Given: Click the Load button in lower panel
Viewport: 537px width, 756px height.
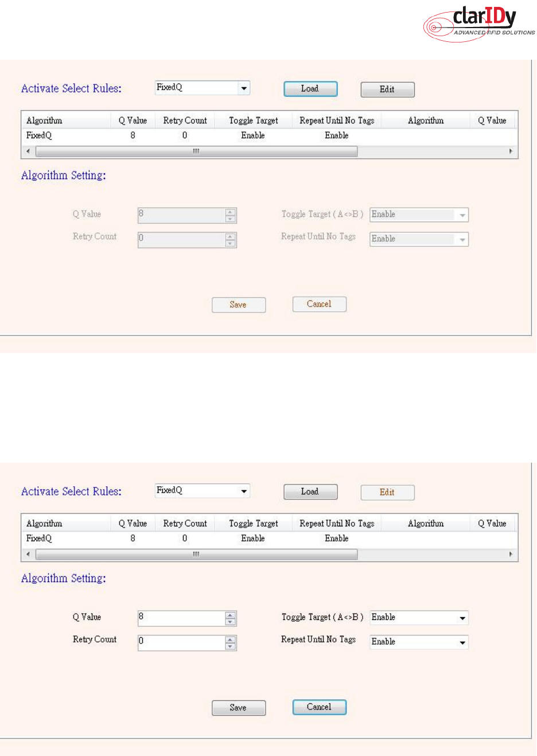Looking at the screenshot, I should (x=310, y=492).
